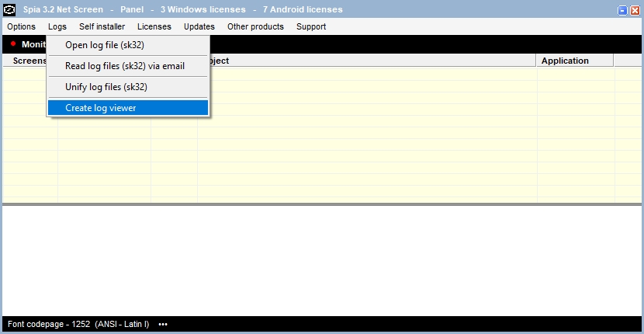Select Read log files (sk32) via email
The height and width of the screenshot is (334, 644).
(128, 66)
